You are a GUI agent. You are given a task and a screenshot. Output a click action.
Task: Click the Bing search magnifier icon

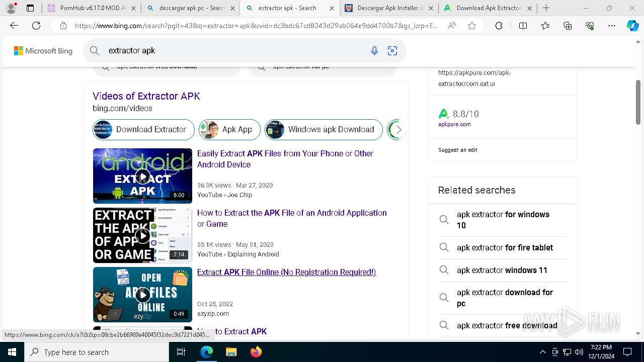95,50
